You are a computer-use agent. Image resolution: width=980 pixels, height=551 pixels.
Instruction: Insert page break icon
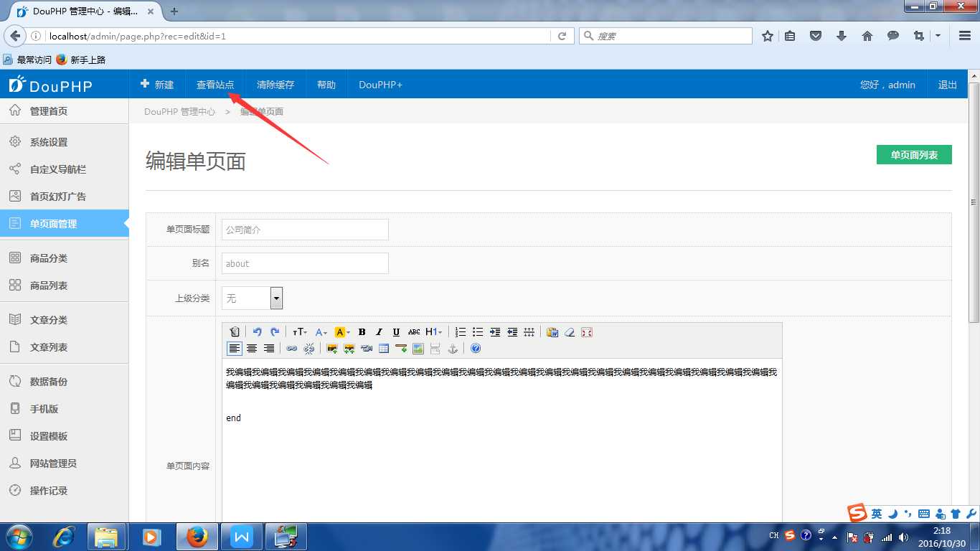[435, 349]
